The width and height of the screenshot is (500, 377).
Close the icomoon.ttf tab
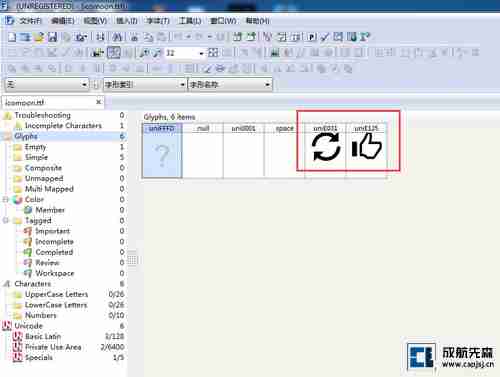tap(99, 102)
